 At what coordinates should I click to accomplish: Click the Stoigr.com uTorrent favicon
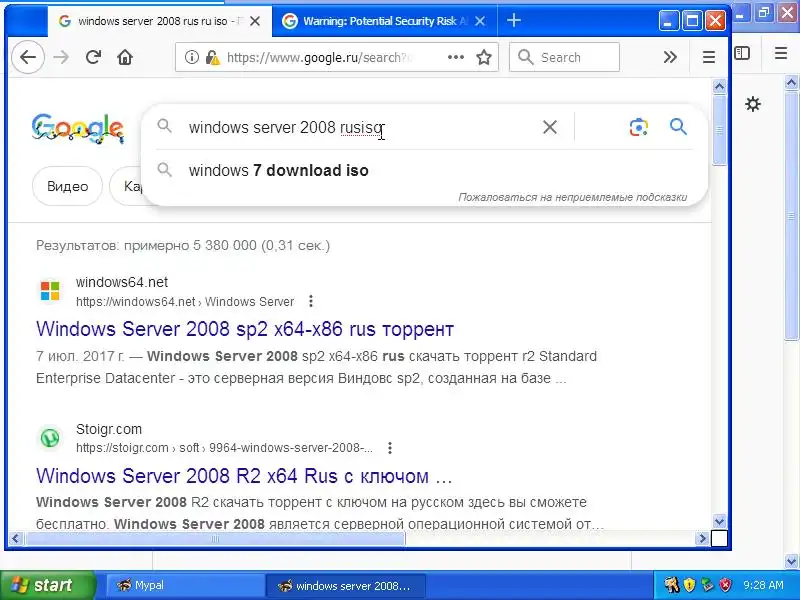point(50,438)
